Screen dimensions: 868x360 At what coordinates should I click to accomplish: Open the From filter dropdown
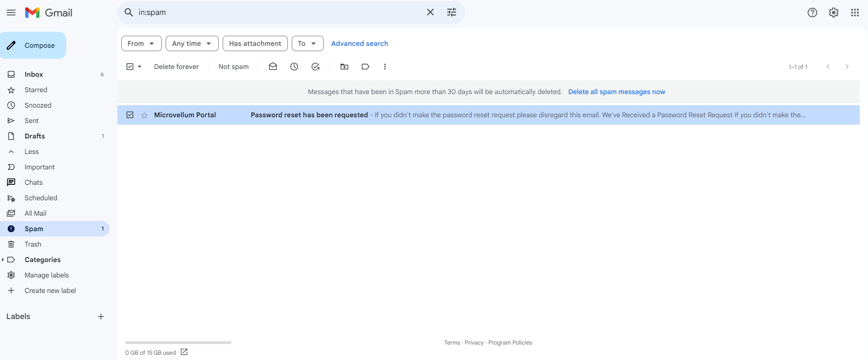tap(141, 43)
